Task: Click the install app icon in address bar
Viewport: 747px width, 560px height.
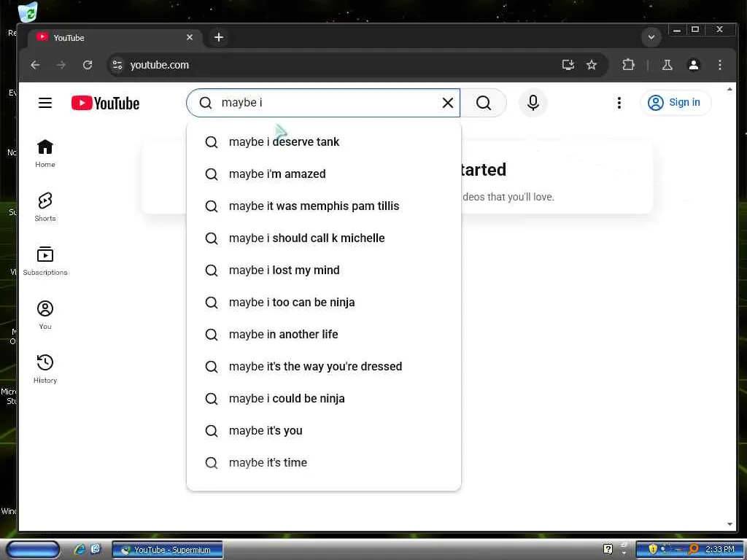Action: coord(568,65)
